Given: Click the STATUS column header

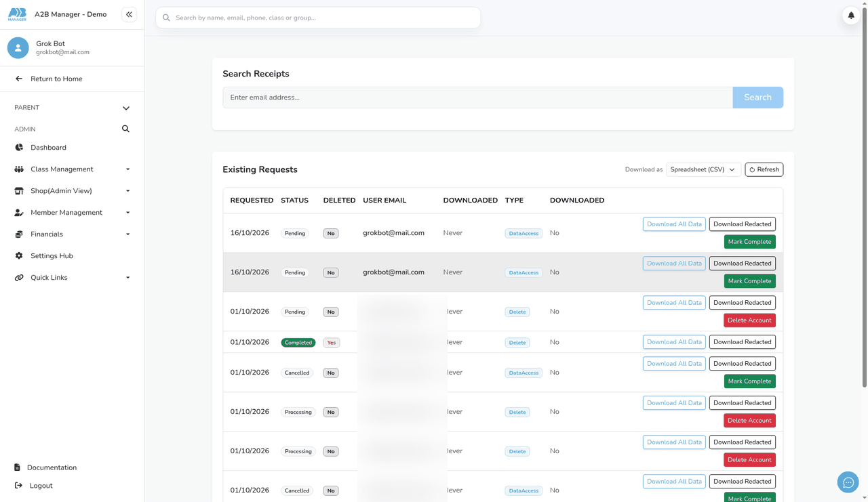Looking at the screenshot, I should 294,201.
